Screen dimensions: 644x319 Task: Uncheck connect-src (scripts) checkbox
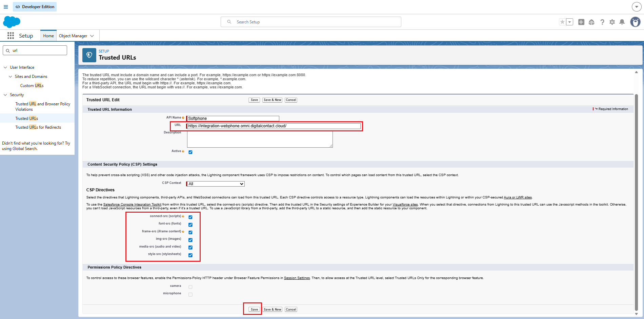(190, 217)
